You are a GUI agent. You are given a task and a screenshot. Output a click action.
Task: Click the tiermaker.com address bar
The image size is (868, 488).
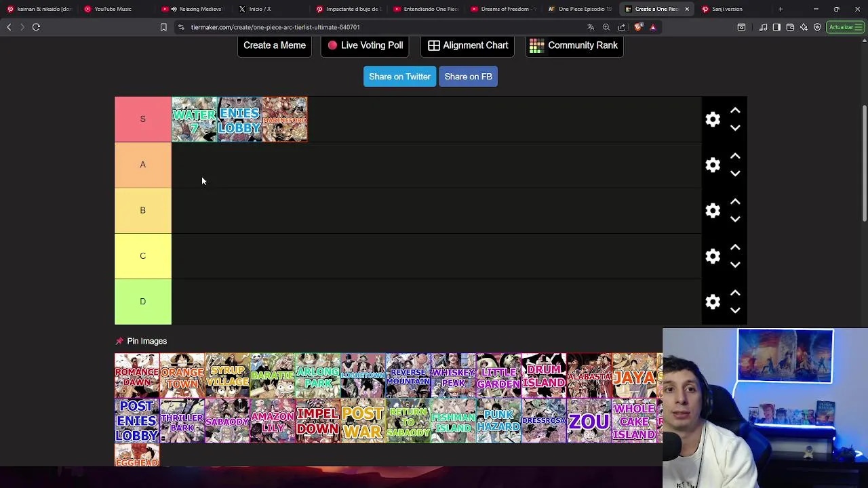[380, 27]
